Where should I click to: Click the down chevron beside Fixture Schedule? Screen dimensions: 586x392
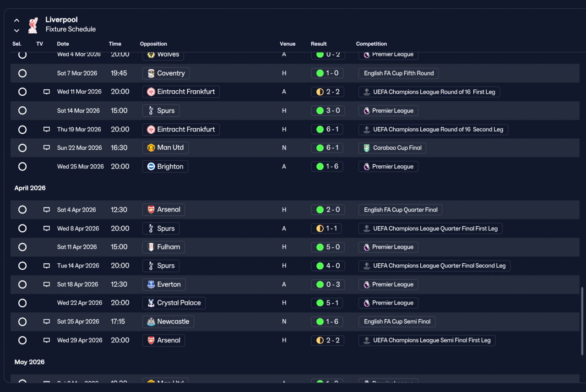[x=16, y=31]
